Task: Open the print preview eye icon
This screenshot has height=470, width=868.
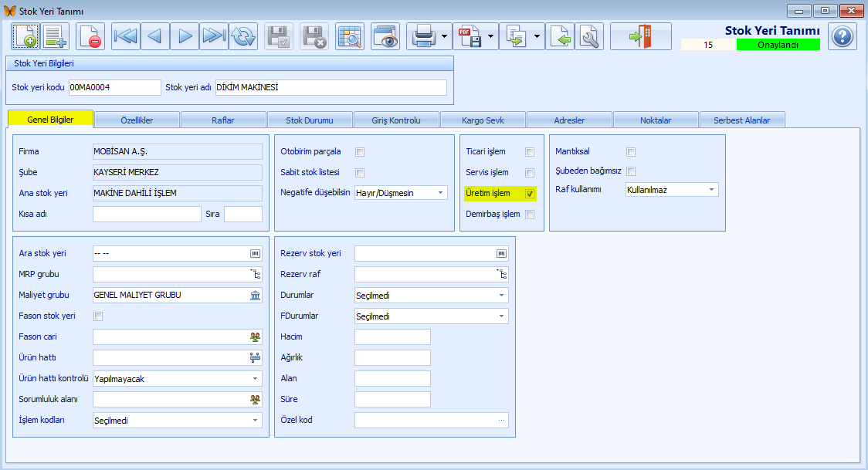Action: 385,36
